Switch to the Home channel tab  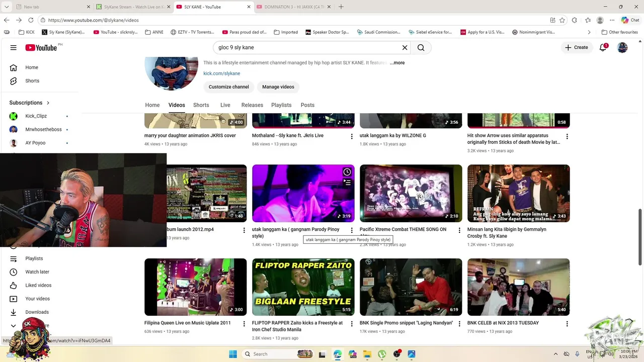coord(152,105)
